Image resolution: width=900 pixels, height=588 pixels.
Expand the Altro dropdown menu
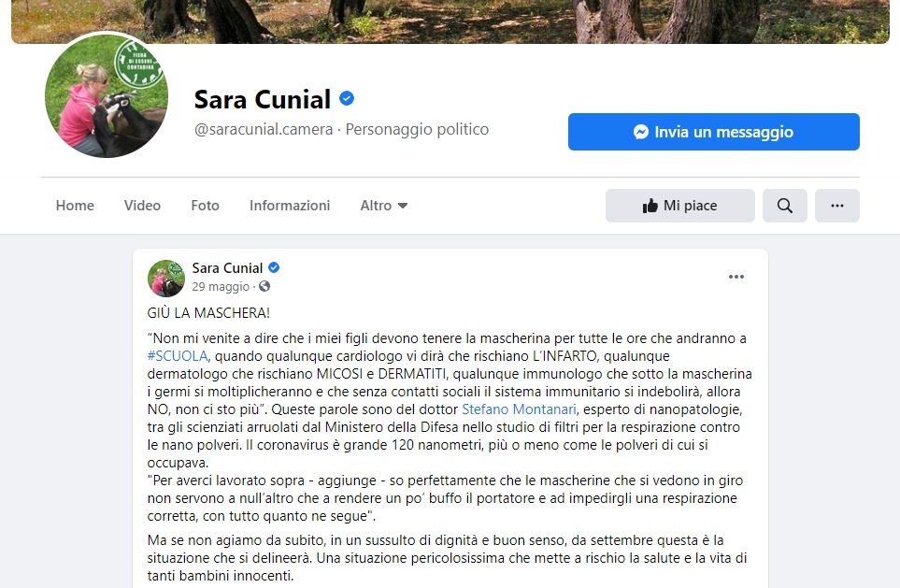coord(383,206)
